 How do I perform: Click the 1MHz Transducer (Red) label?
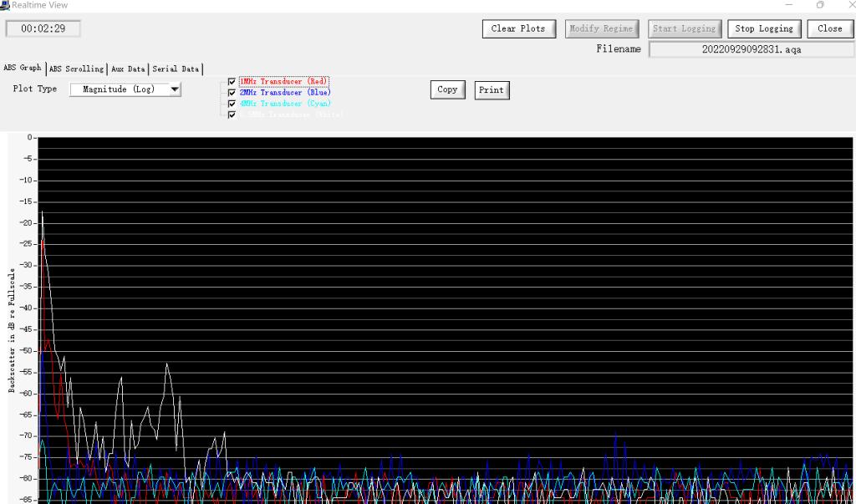283,81
